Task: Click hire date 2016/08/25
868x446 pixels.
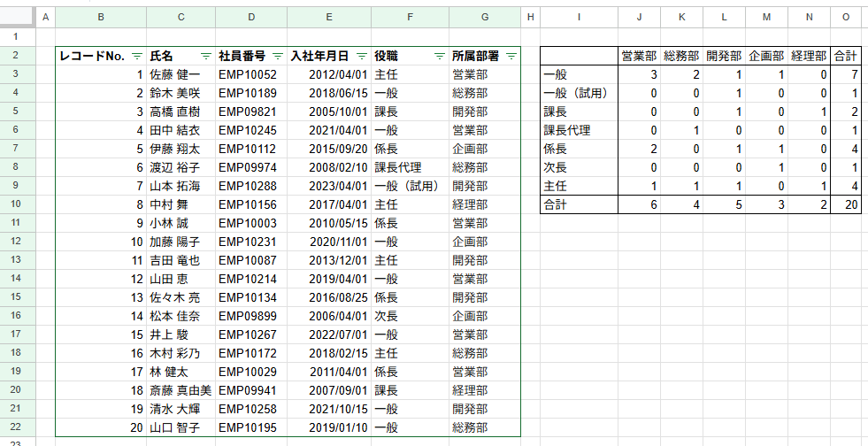Action: coord(329,297)
